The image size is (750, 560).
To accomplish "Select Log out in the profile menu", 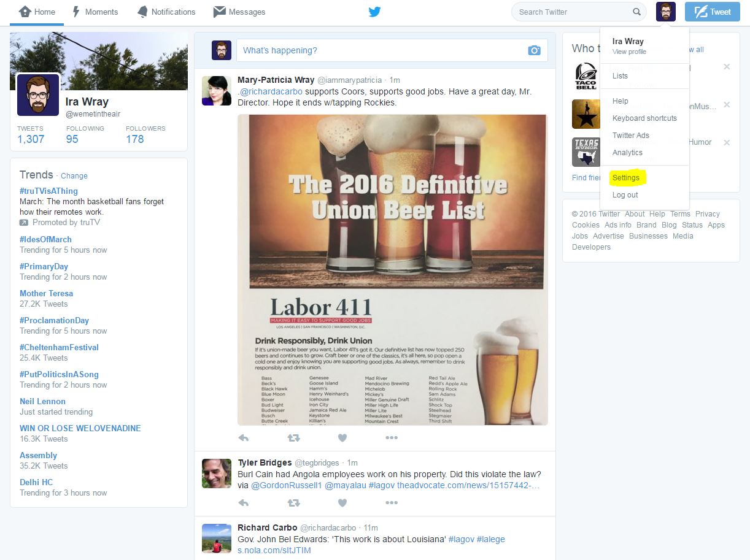I will (625, 195).
